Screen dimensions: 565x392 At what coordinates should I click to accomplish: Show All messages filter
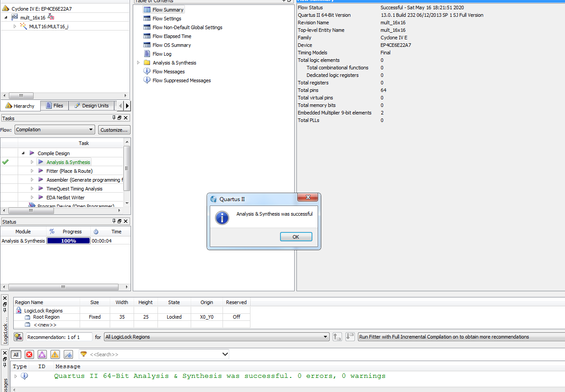click(x=16, y=354)
